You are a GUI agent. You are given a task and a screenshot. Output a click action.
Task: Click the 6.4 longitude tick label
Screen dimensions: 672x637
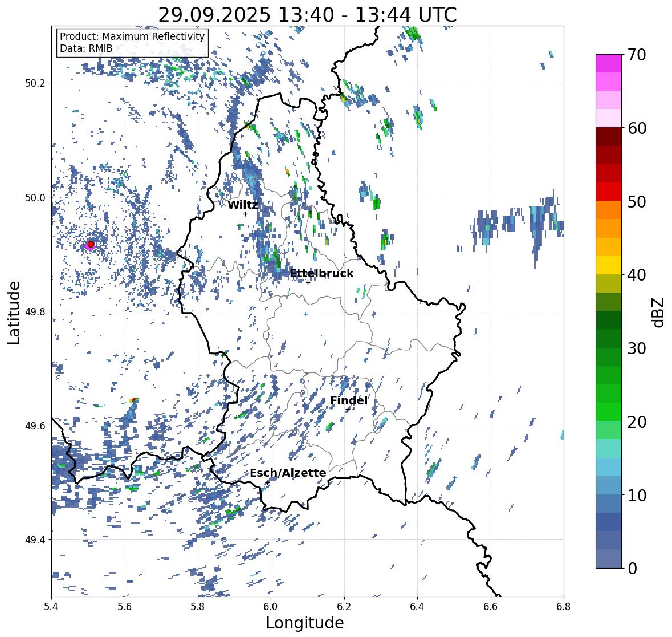(x=417, y=607)
